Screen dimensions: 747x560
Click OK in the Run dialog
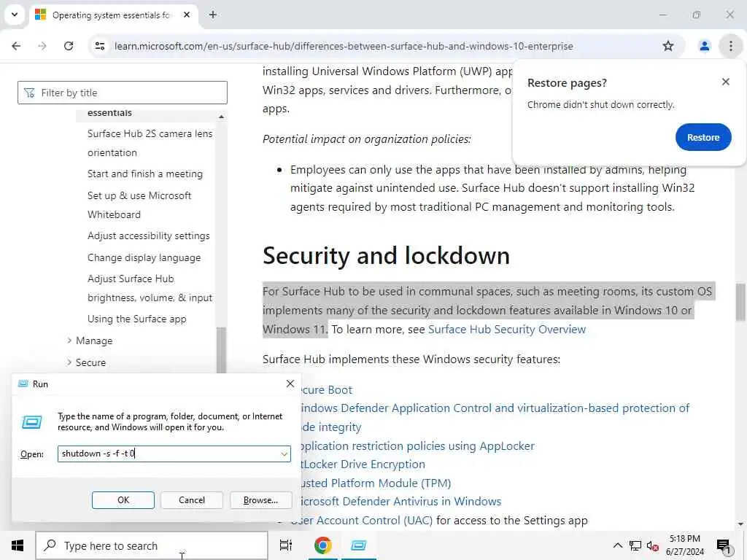(x=123, y=500)
